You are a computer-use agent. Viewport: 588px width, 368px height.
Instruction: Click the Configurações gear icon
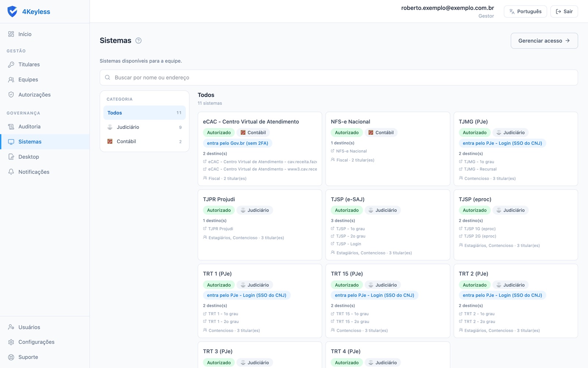[11, 342]
